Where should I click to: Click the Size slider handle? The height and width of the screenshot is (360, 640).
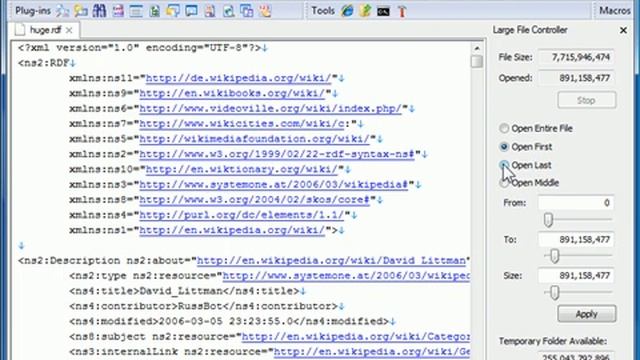coord(554,292)
